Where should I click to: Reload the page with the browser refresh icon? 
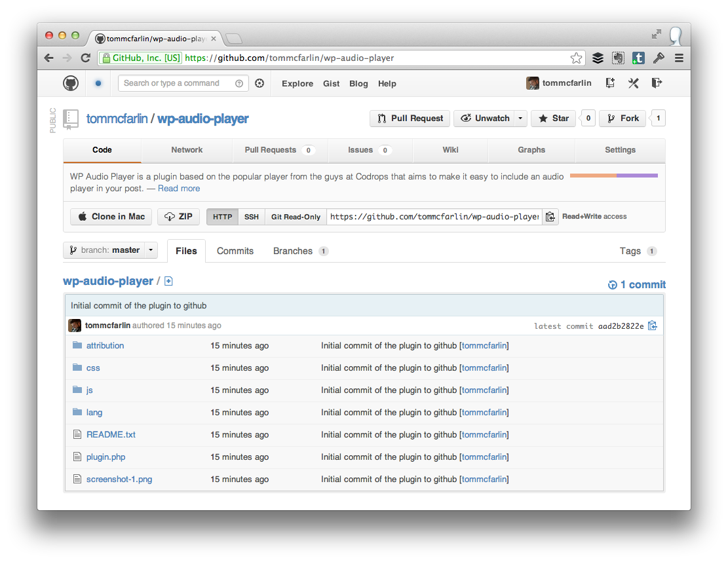pyautogui.click(x=86, y=58)
